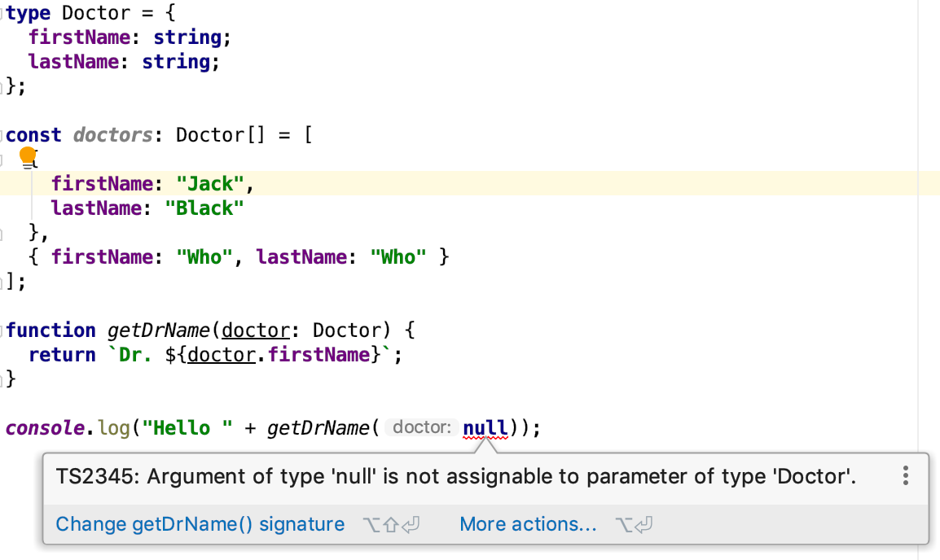
Task: Click the "Jack" string value
Action: (210, 183)
